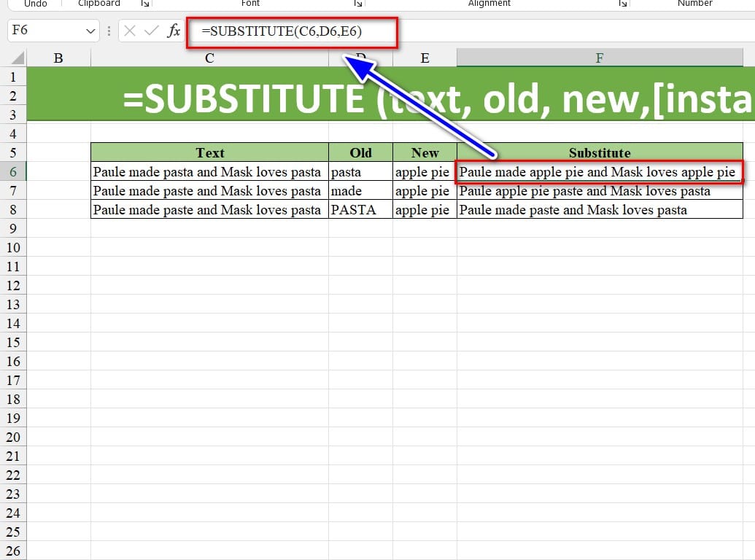Select cell with 'Paule apple pie paste' result

[x=600, y=191]
